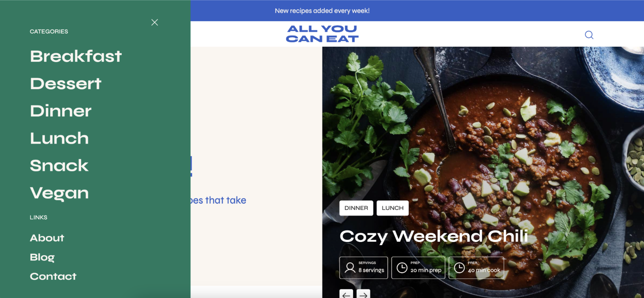This screenshot has height=298, width=644.
Task: Click the 20 min prep clock icon
Action: click(402, 268)
